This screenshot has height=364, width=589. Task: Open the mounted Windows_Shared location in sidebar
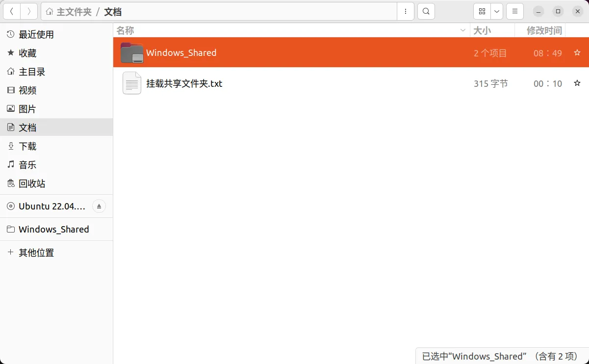click(54, 229)
